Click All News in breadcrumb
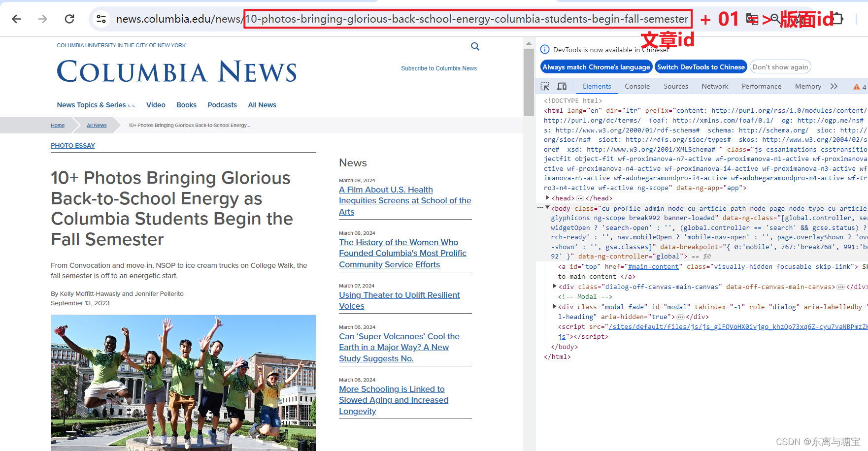This screenshot has height=451, width=868. click(97, 125)
